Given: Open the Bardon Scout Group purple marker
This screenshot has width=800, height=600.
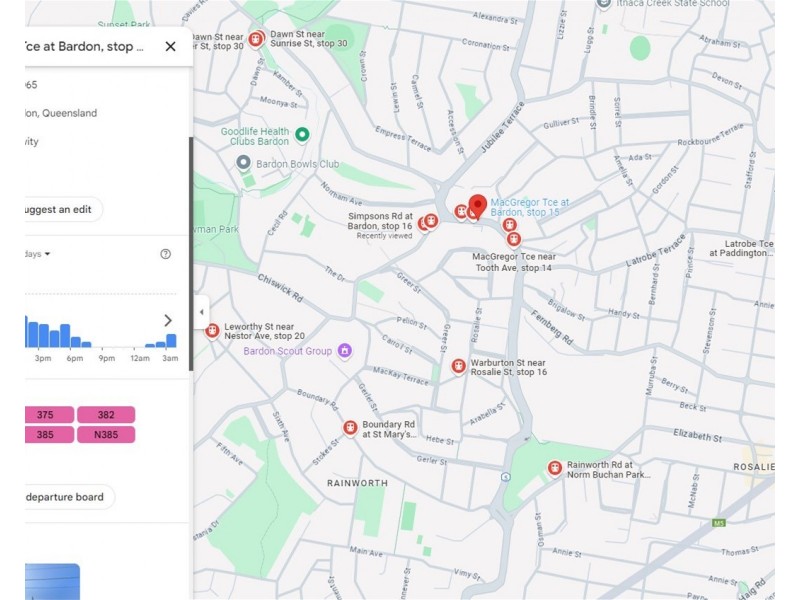Looking at the screenshot, I should (x=345, y=351).
